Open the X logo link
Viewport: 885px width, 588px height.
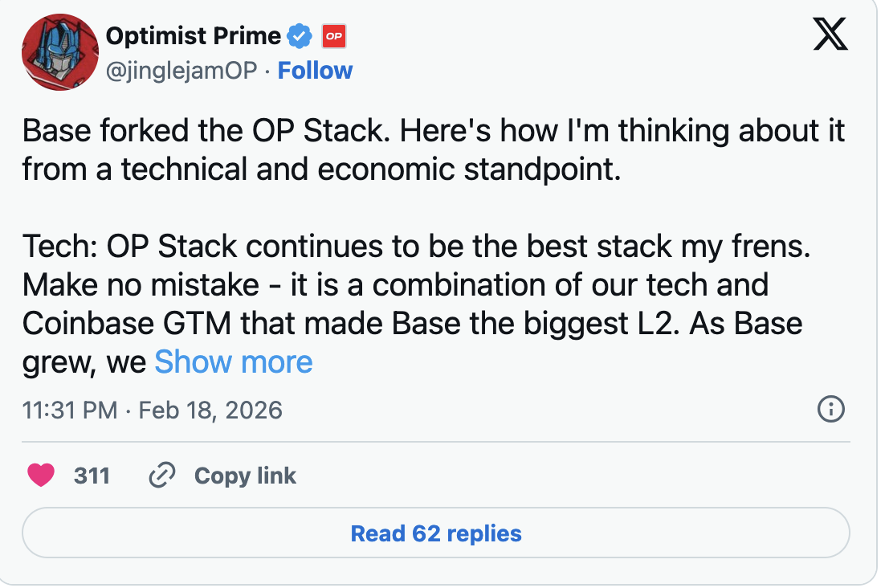pyautogui.click(x=830, y=35)
